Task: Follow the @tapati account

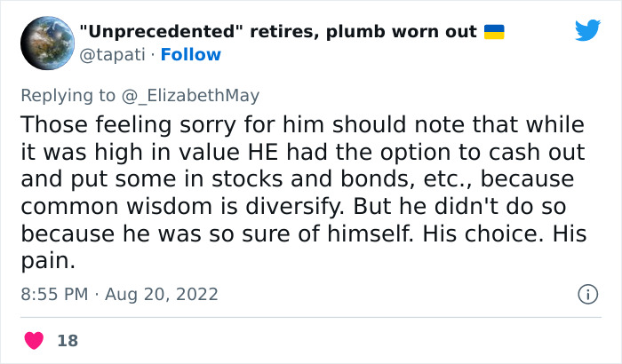Action: [x=197, y=55]
